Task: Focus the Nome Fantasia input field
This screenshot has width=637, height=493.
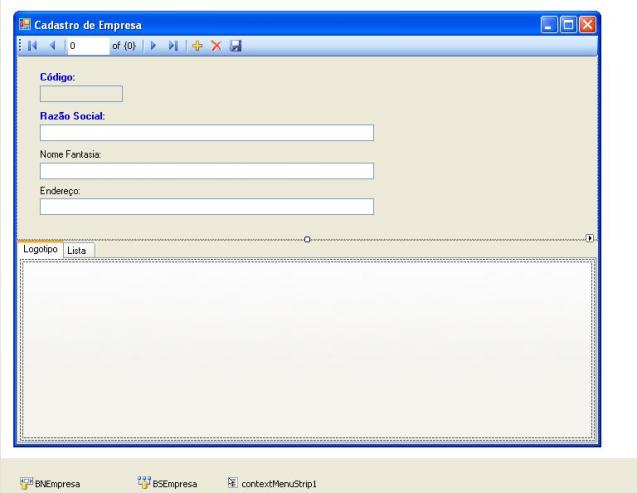Action: point(207,171)
